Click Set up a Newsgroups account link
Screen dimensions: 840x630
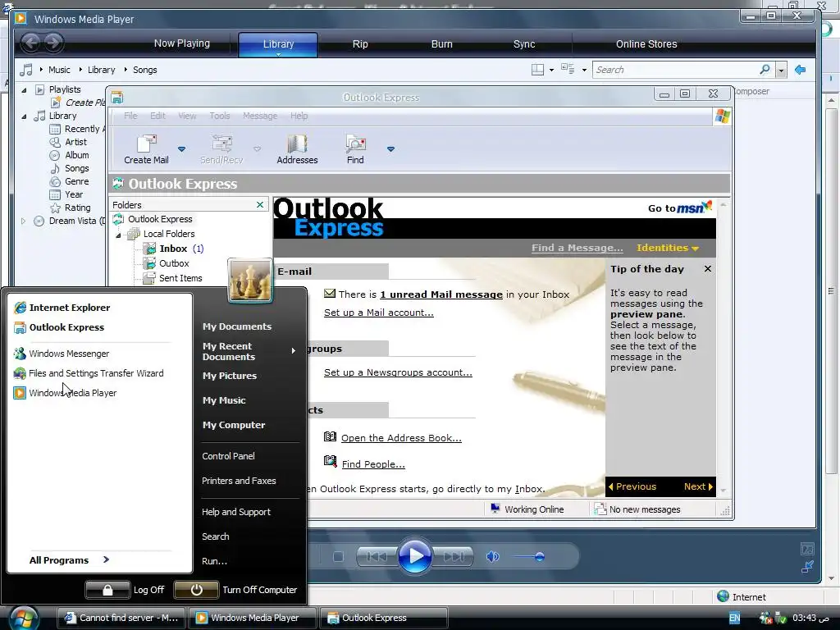coord(398,372)
